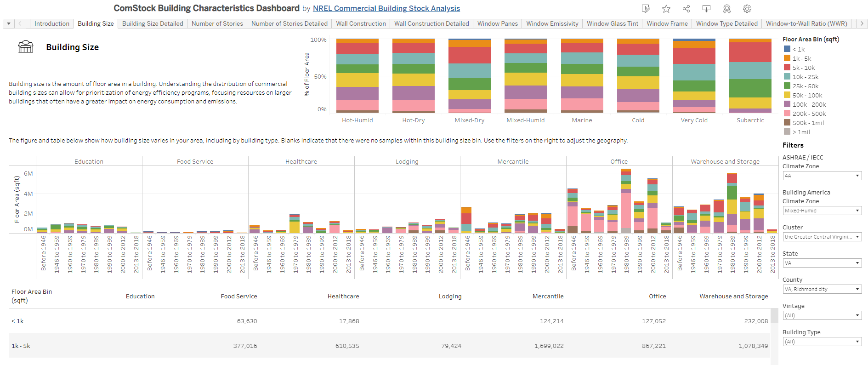Open the NREL Commercial Building Stock Analysis link
Image resolution: width=868 pixels, height=365 pixels.
[x=386, y=8]
